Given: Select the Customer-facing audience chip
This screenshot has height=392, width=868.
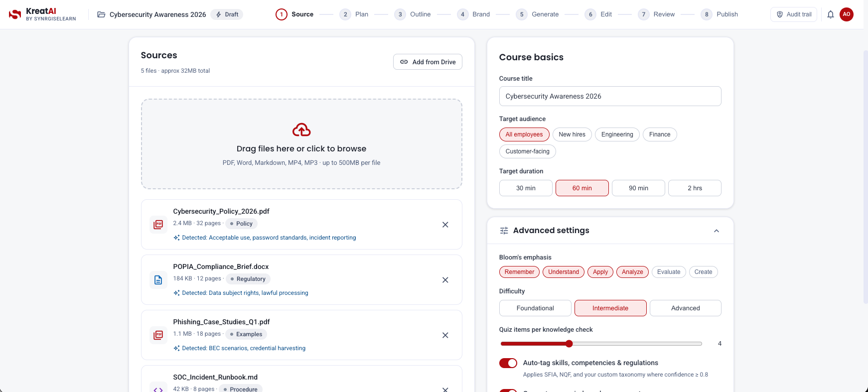Looking at the screenshot, I should [528, 151].
